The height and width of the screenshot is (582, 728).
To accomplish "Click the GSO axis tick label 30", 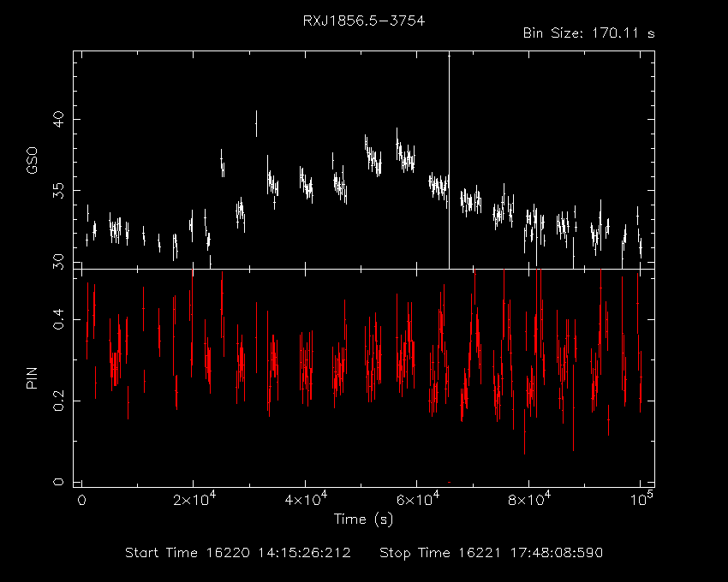I will coord(60,262).
